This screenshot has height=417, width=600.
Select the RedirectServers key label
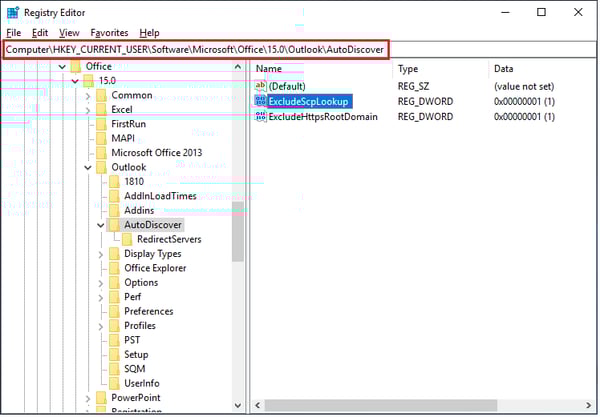(x=169, y=239)
